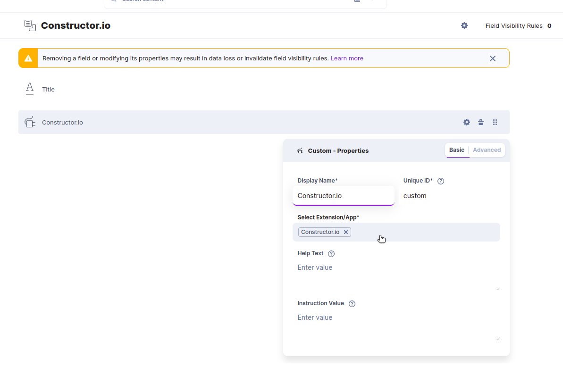Screen dimensions: 563x392
Task: Click the yellow warning triangle icon
Action: tap(28, 58)
